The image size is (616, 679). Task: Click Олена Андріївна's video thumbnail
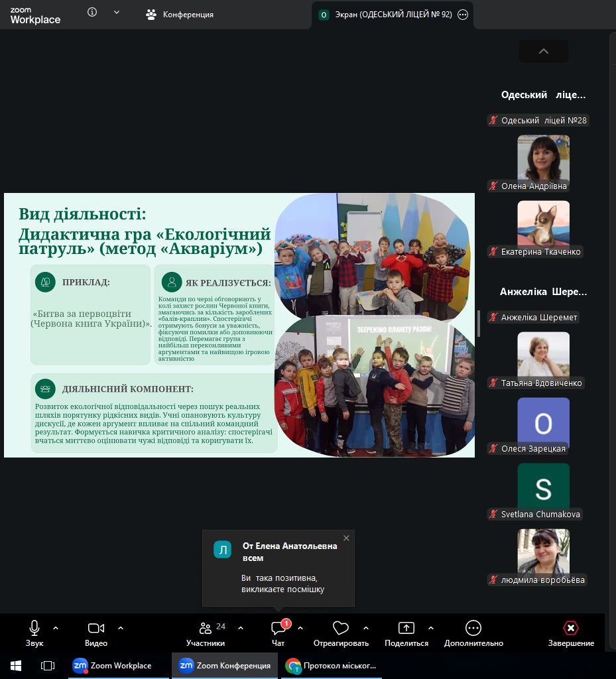544,161
